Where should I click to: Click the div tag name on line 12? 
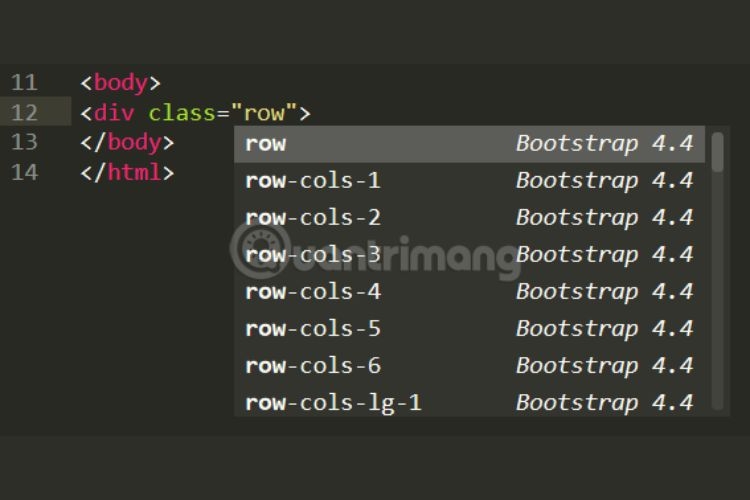click(x=114, y=113)
